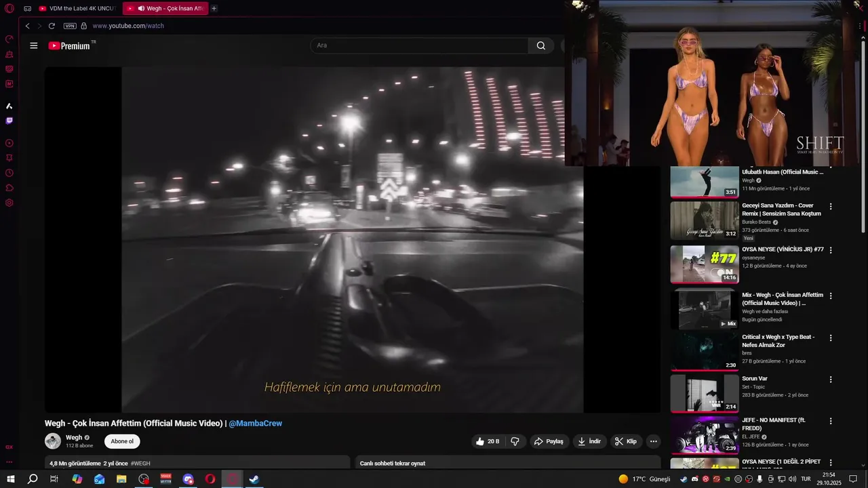Open OYSA NEYSE (VİNİCİUS JR) #77 thumbnail
Viewport: 868px width, 488px height.
[x=705, y=264]
